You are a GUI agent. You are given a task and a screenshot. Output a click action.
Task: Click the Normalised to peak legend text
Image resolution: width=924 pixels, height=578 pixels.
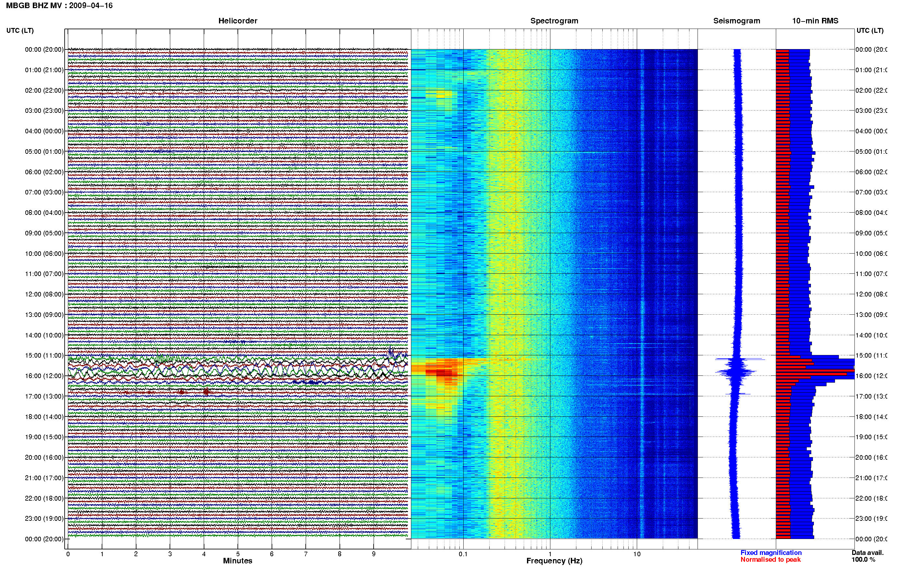[x=770, y=560]
